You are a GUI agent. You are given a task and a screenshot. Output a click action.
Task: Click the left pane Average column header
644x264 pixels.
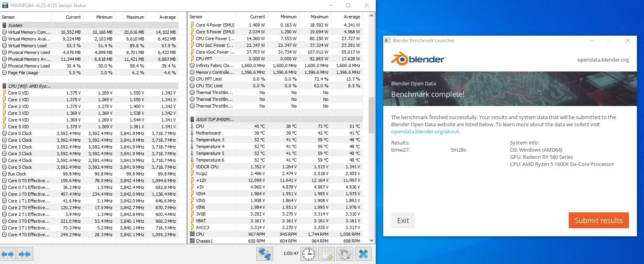tap(162, 17)
